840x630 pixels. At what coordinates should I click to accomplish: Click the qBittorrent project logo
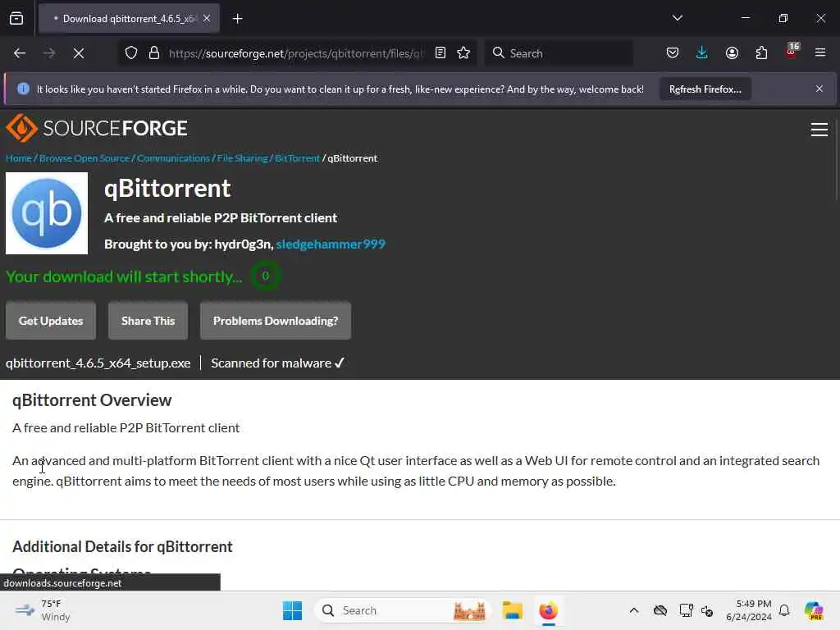coord(47,213)
